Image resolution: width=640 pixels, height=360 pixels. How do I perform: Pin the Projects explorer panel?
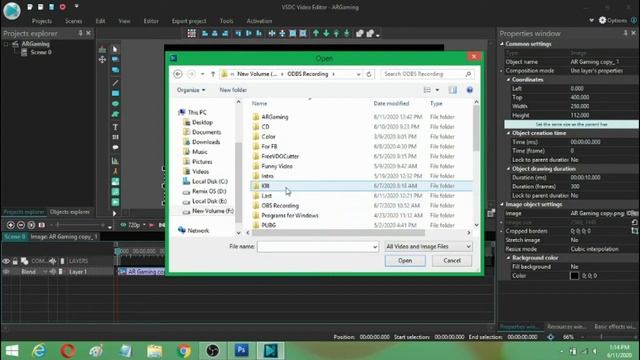80,33
